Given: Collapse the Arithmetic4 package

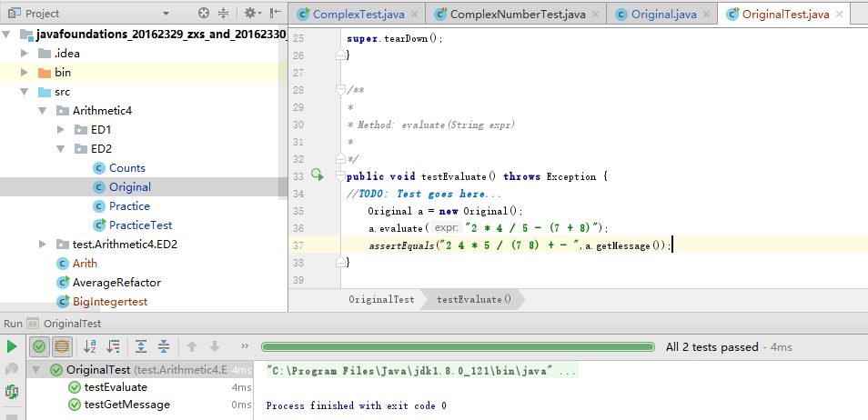Looking at the screenshot, I should coord(43,111).
